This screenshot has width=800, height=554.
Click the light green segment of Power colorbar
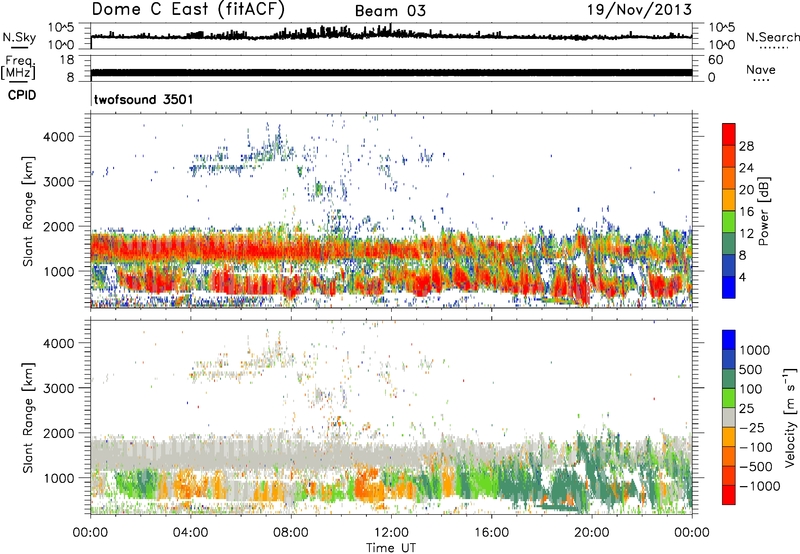[x=729, y=222]
